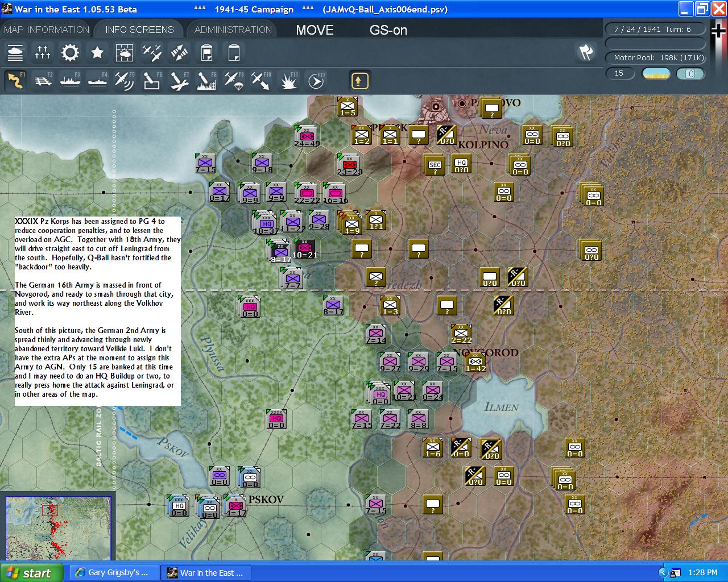The image size is (728, 582).
Task: Select F1 move mode
Action: tap(15, 81)
